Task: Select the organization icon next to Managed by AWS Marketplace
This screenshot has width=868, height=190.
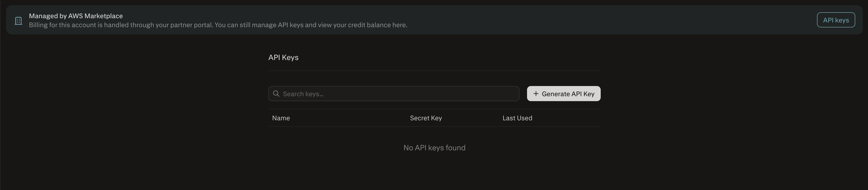Action: point(18,20)
